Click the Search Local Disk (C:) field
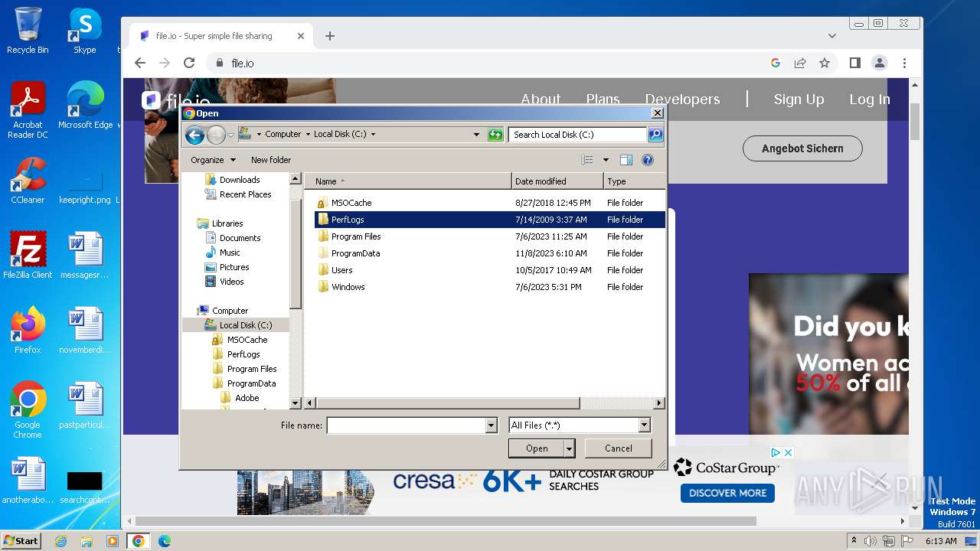Viewport: 980px width, 551px height. pos(578,135)
